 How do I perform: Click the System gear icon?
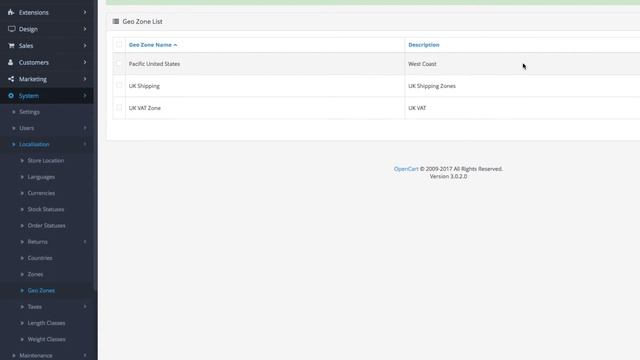coord(11,96)
